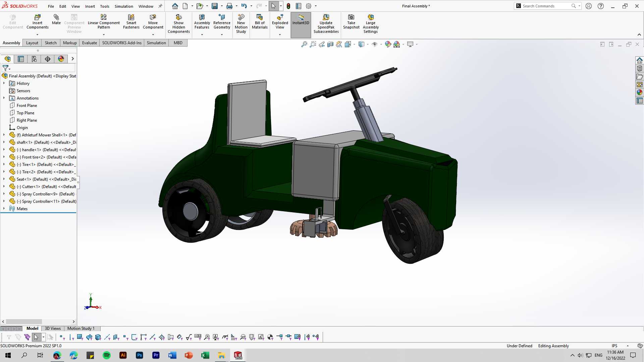The width and height of the screenshot is (644, 362).
Task: Click Undo arrow in top toolbar
Action: [244, 6]
